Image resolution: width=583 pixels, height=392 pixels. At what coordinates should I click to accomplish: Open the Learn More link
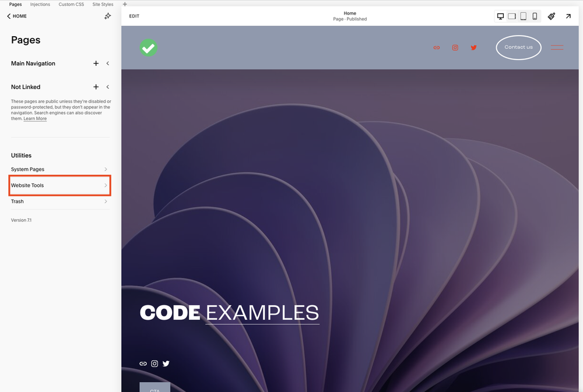(34, 118)
